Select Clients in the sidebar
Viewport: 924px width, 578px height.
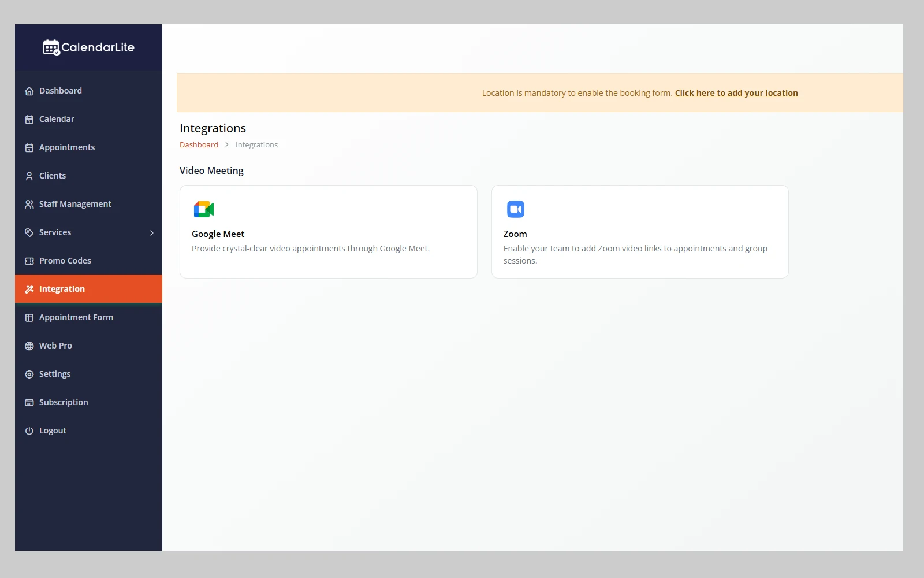(x=88, y=176)
